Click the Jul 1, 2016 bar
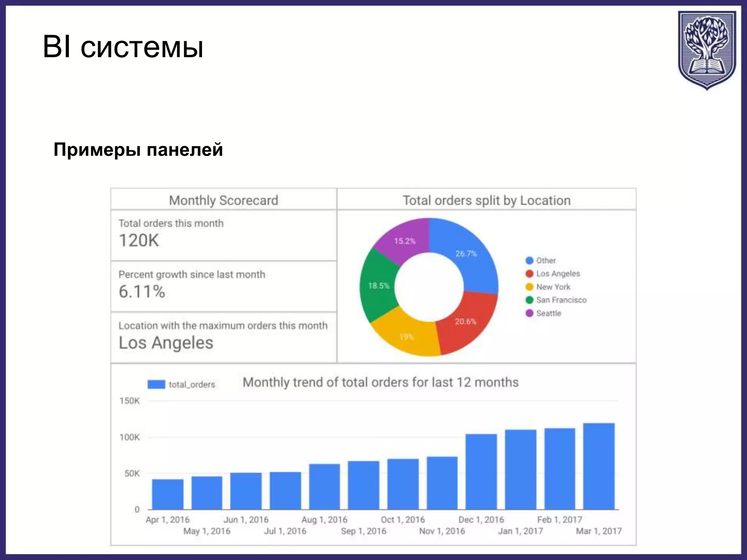This screenshot has width=747, height=560. coord(285,491)
